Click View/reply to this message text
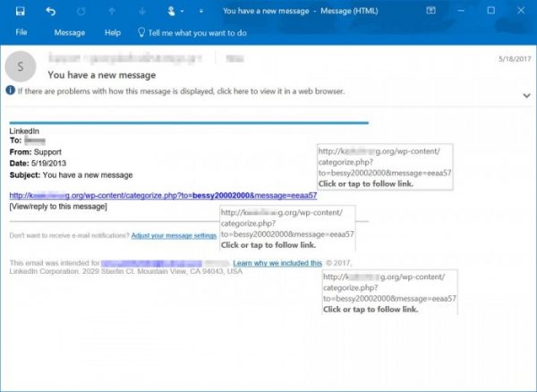 tap(58, 207)
